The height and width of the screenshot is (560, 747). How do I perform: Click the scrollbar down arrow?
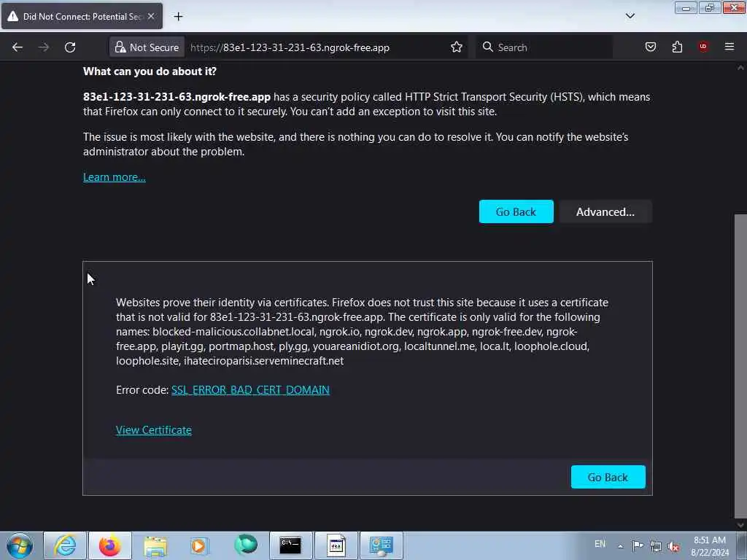(x=740, y=525)
